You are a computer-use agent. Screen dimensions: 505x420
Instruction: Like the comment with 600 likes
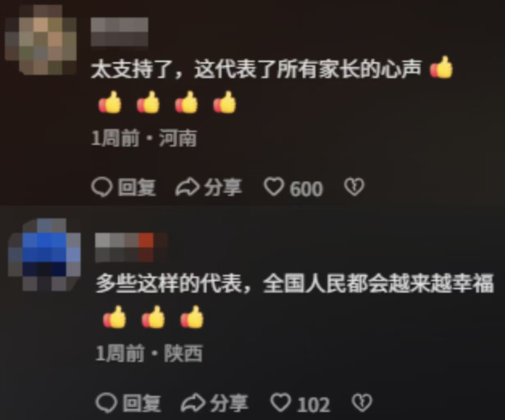(274, 187)
